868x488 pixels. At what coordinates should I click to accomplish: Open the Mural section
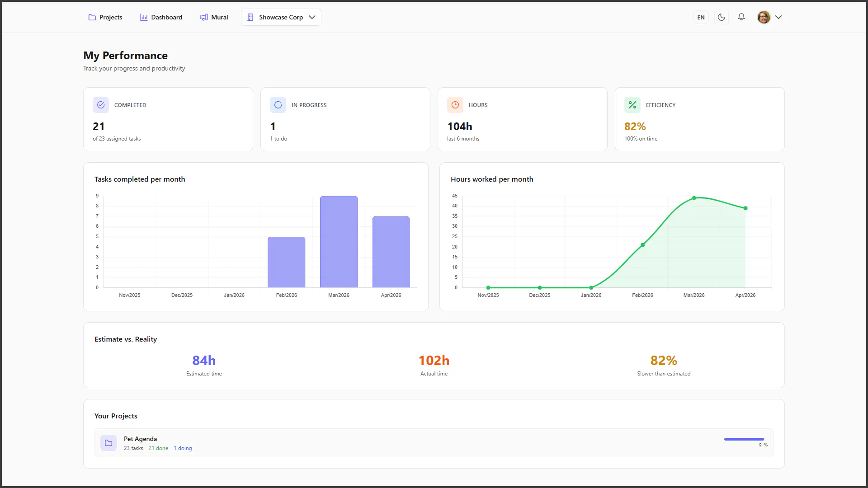(x=214, y=17)
